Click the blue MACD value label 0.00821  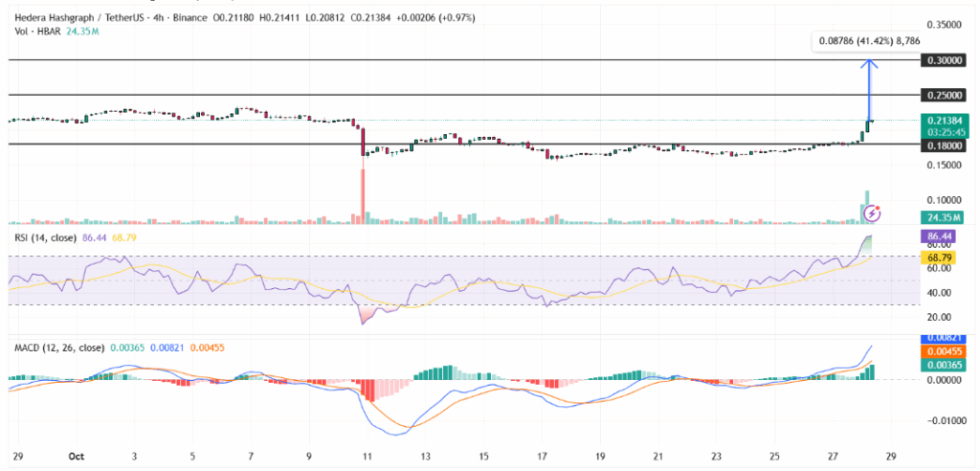(x=942, y=339)
